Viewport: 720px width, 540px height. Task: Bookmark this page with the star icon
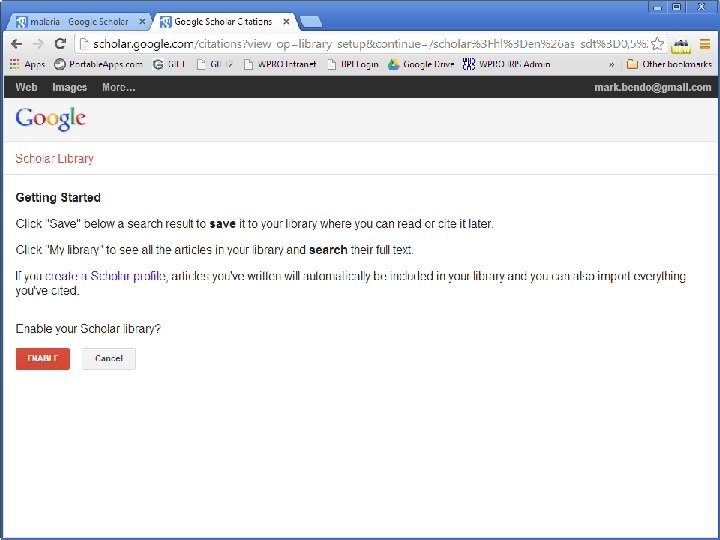click(657, 44)
